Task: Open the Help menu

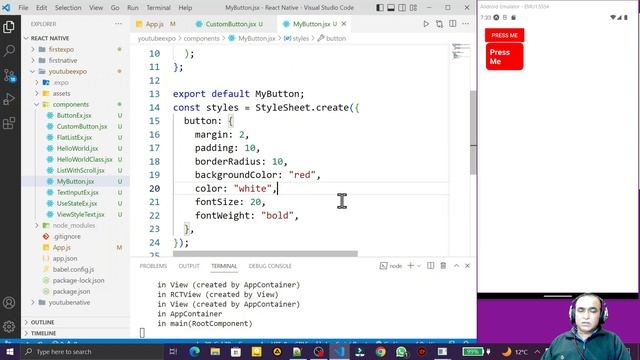Action: [185, 8]
